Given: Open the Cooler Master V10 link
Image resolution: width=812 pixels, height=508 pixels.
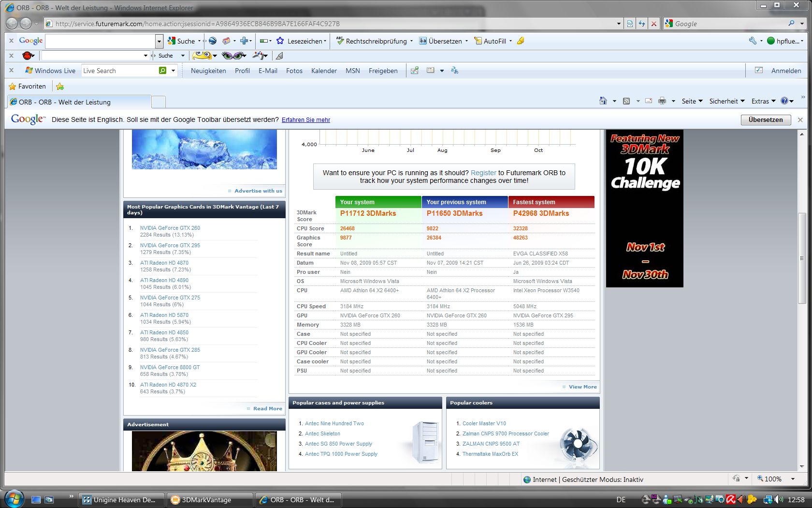Looking at the screenshot, I should 484,423.
